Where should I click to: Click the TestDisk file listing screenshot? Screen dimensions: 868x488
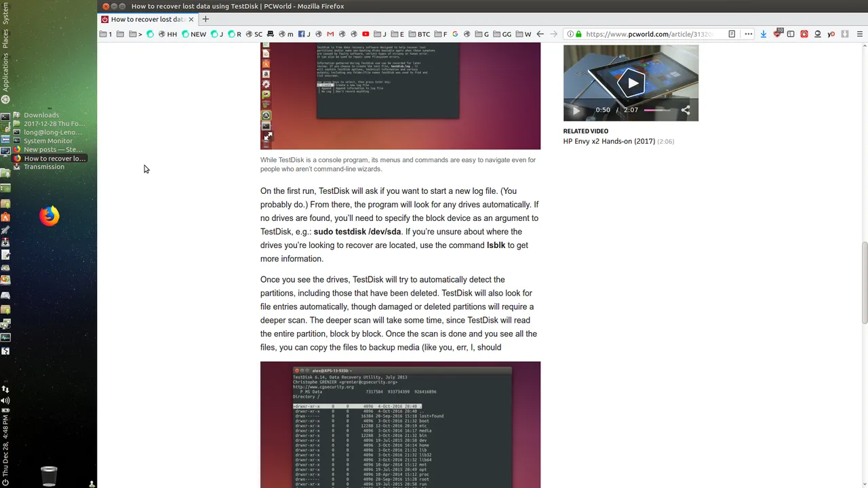click(x=400, y=424)
